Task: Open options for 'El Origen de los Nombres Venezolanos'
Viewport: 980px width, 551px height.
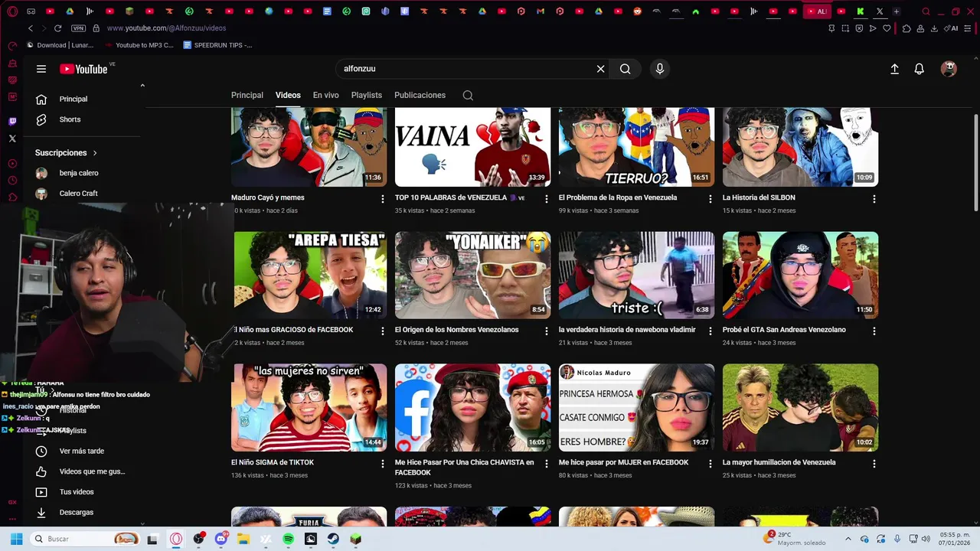Action: tap(547, 331)
